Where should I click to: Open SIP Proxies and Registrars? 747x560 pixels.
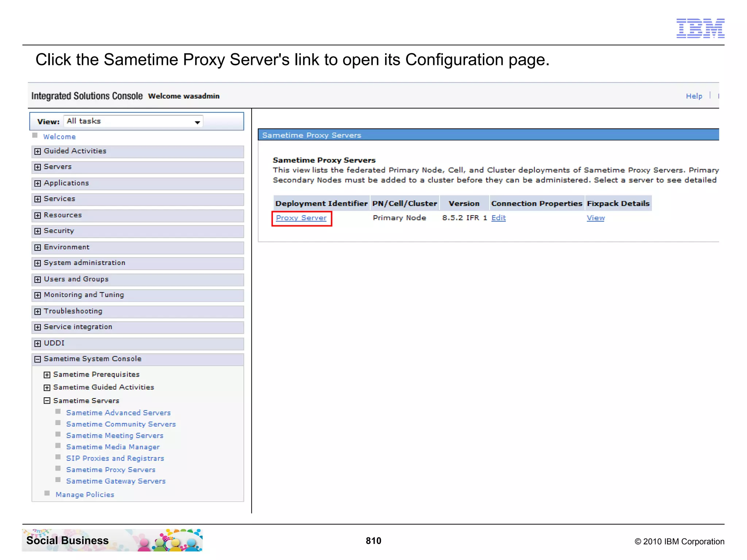tap(115, 458)
